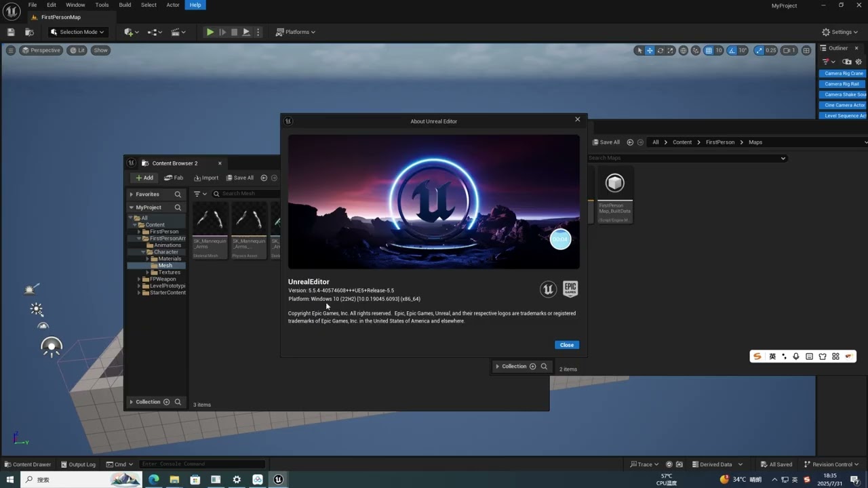868x488 pixels.
Task: Toggle world/local coordinate globe icon
Action: tap(684, 50)
